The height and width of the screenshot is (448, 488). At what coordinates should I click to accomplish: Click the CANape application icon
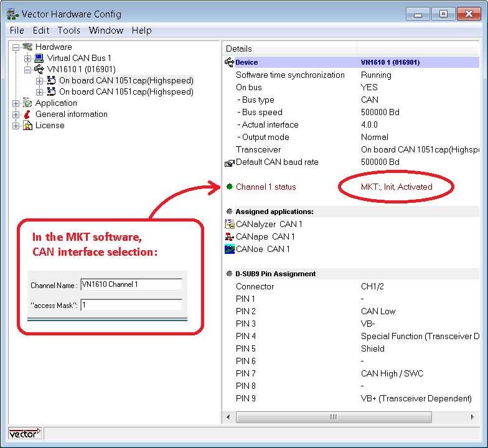click(x=229, y=236)
